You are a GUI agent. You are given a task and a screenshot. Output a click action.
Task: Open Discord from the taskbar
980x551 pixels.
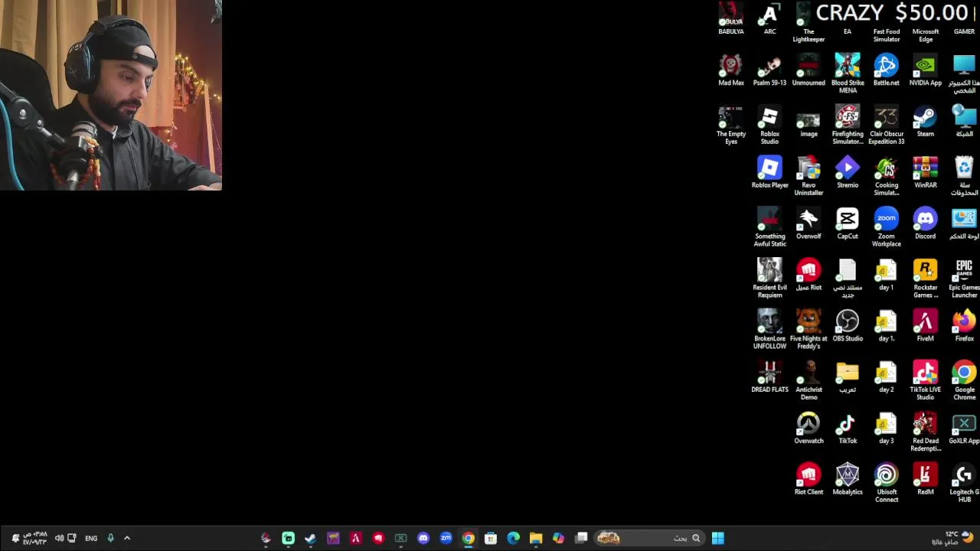click(x=423, y=538)
